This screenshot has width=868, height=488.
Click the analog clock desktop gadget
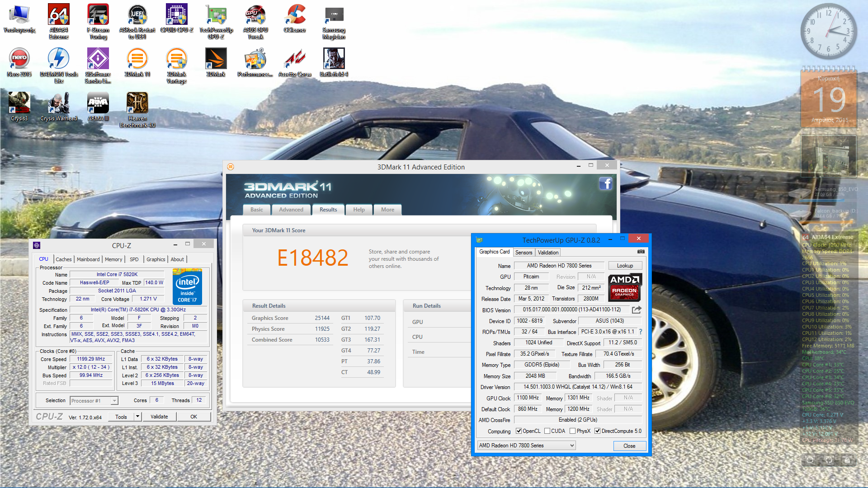tap(829, 31)
